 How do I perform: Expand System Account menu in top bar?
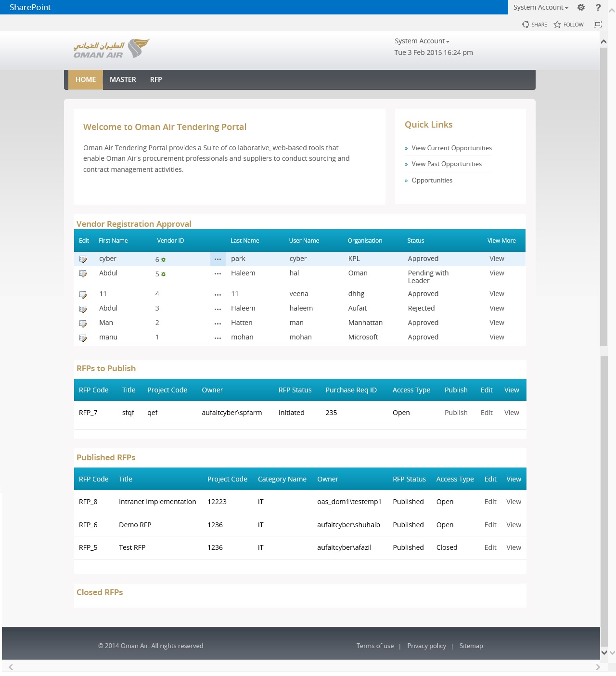coord(540,7)
